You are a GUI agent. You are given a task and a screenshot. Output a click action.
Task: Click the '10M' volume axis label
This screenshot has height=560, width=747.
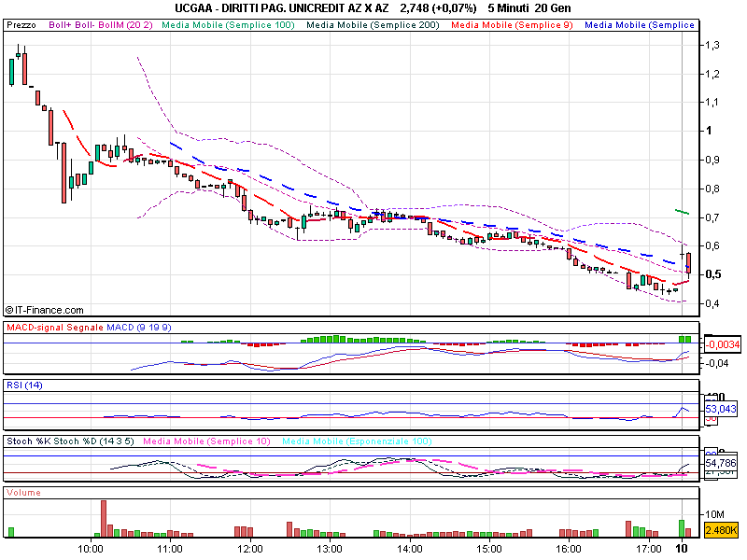pyautogui.click(x=714, y=514)
